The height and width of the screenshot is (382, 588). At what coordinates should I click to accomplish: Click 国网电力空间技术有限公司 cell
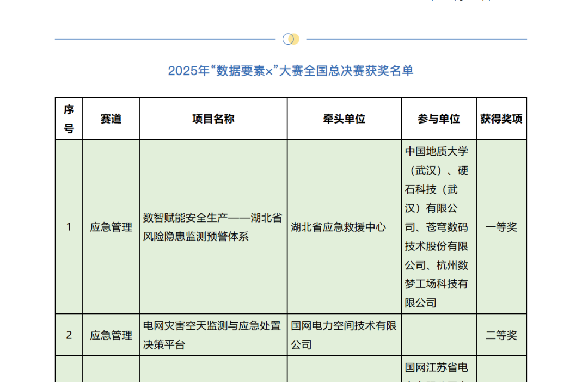point(344,335)
